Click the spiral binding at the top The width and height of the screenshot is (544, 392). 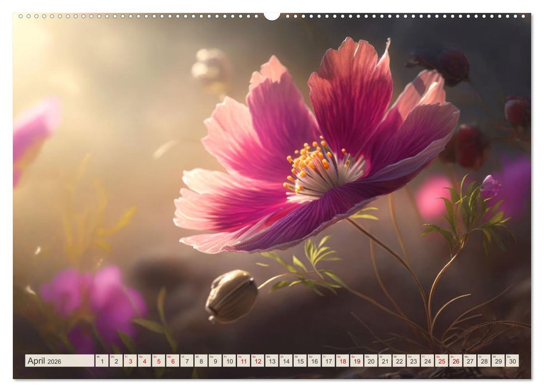(272, 17)
